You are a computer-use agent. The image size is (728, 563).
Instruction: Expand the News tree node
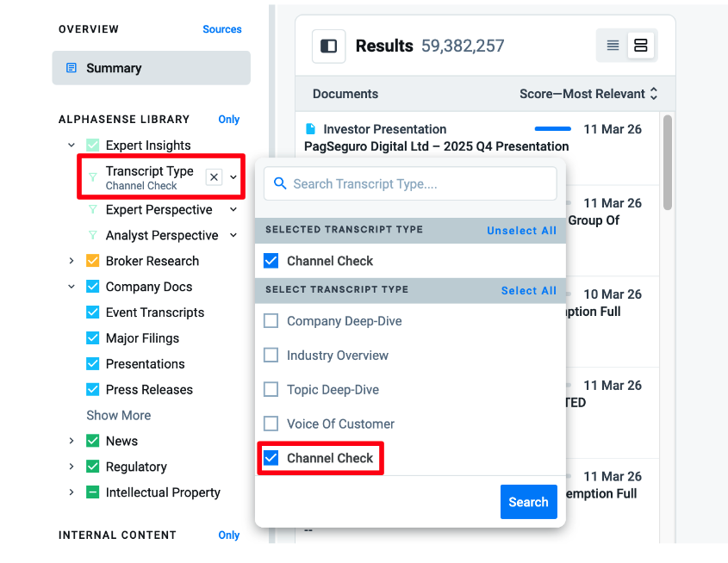point(72,441)
